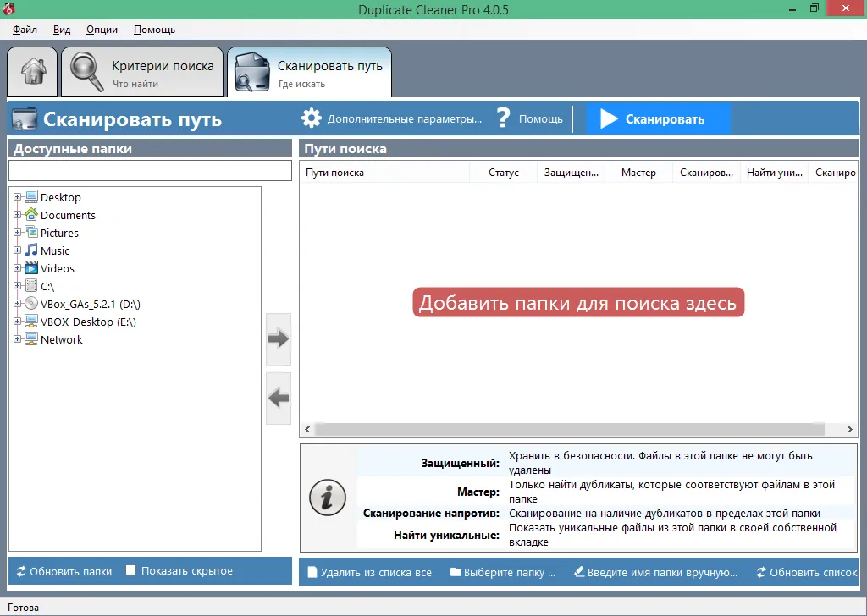Click the gear icon for additional parameters
Screen dimensions: 867x616
coord(312,118)
